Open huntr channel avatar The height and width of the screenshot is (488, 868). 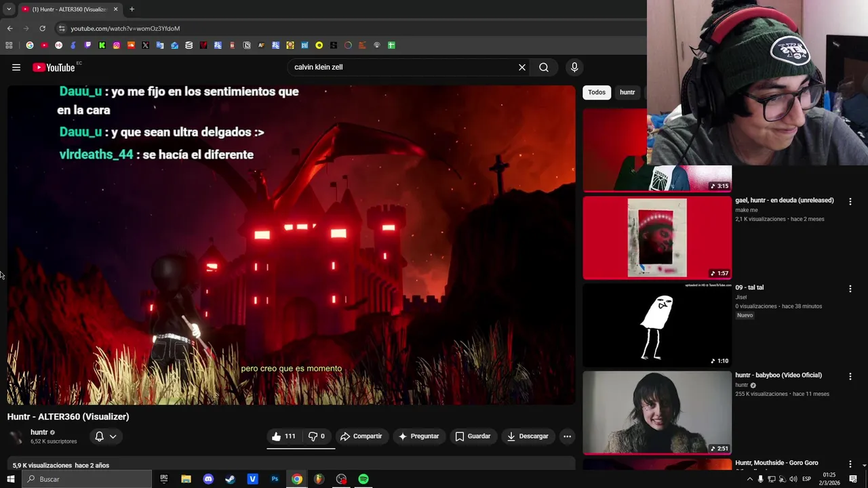click(x=16, y=437)
